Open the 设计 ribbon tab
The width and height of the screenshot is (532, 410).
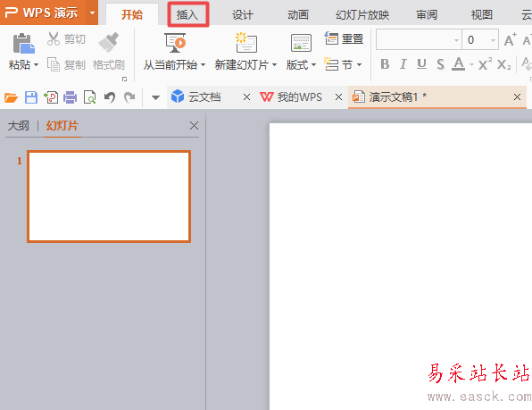[x=243, y=14]
